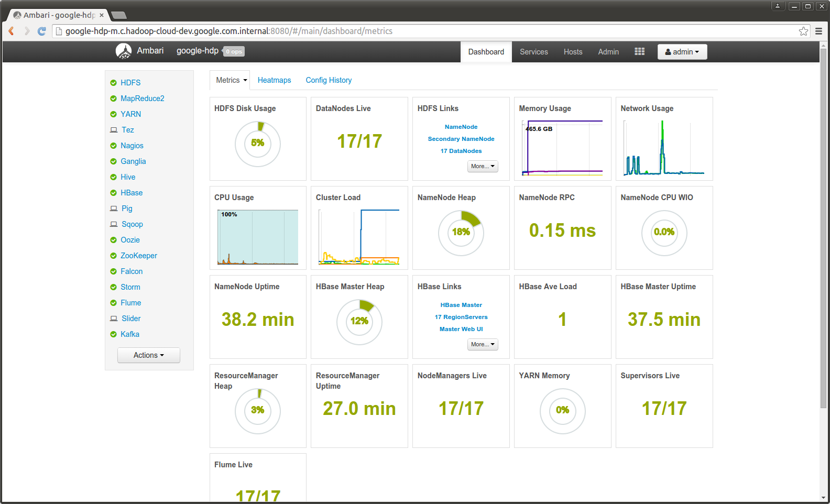Open the Admin tab
This screenshot has height=504, width=830.
(x=608, y=52)
